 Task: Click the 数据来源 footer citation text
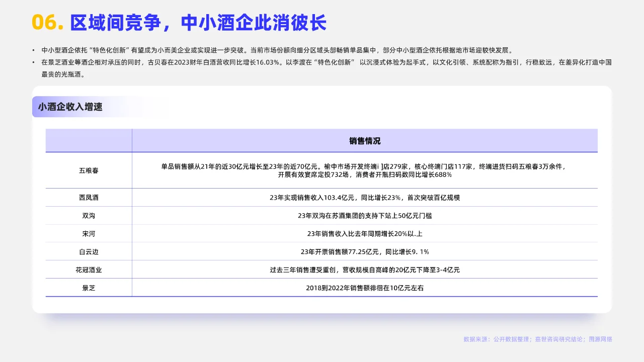(538, 339)
